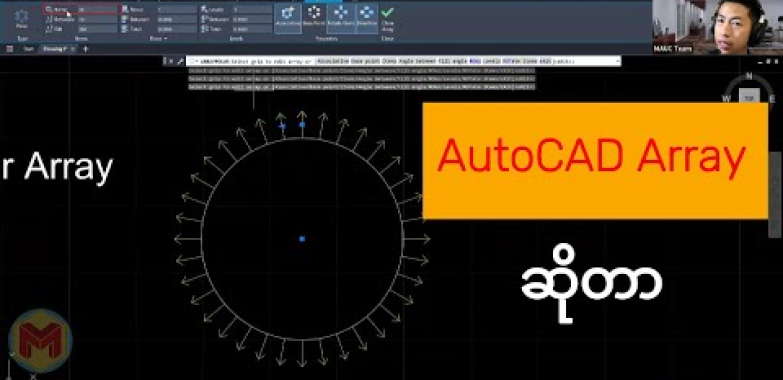Click the Between field in Rows panel
783x380 pixels.
[177, 19]
